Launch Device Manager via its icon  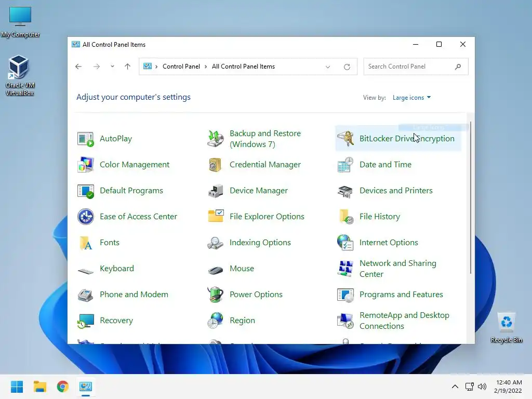216,191
